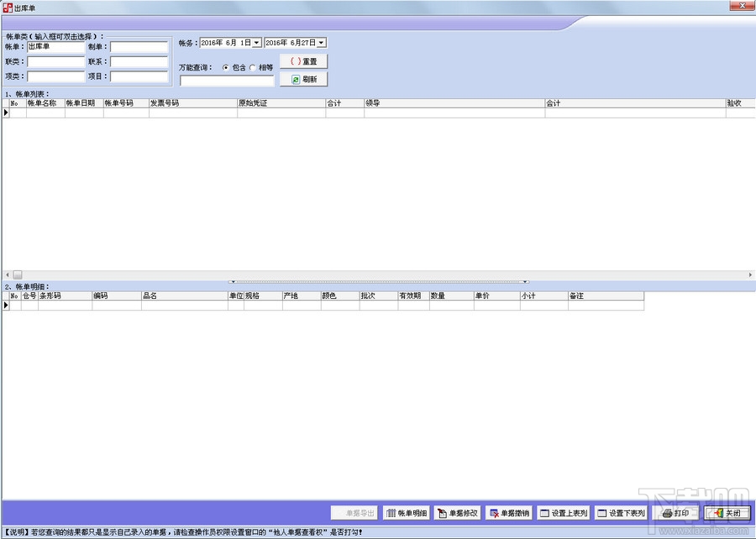The width and height of the screenshot is (756, 539).
Task: Click the 单位 column header
Action: (236, 296)
